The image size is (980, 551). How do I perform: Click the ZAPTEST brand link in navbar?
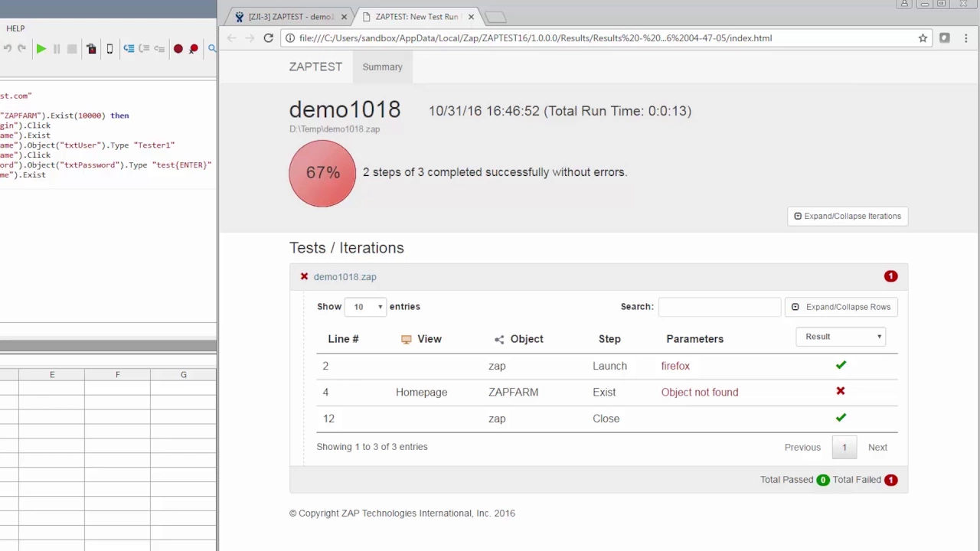coord(315,67)
